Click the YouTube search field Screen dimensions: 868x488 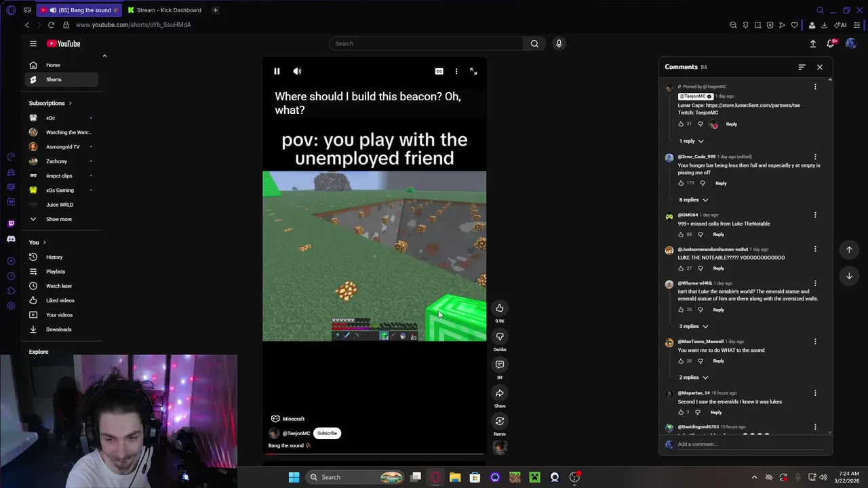click(426, 43)
